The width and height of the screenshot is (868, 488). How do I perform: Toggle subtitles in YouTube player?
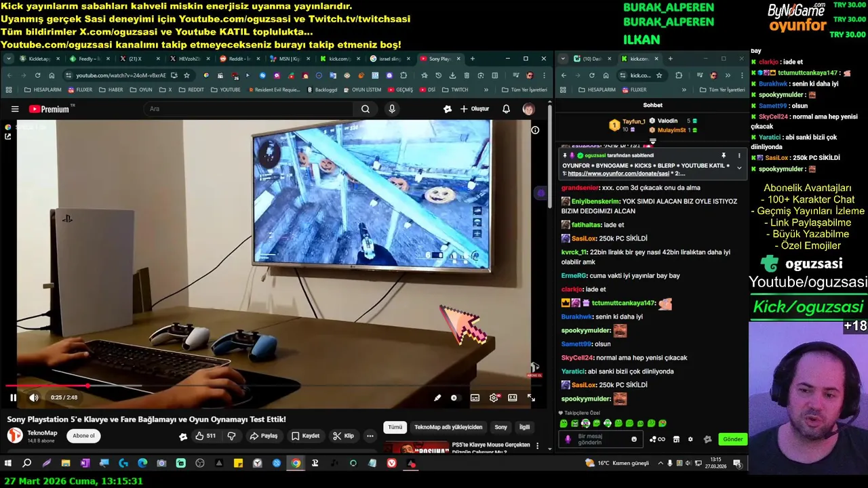475,398
